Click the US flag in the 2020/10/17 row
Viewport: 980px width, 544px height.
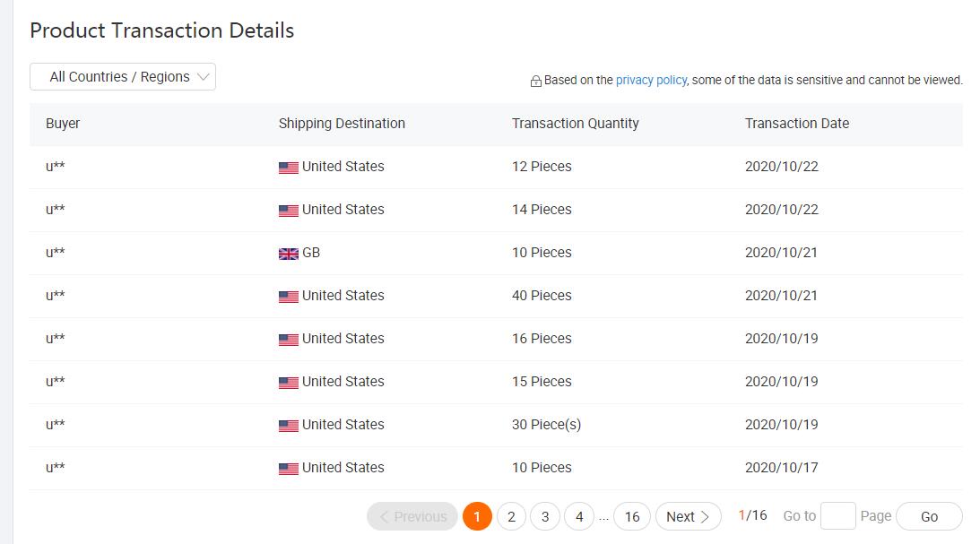pos(288,469)
